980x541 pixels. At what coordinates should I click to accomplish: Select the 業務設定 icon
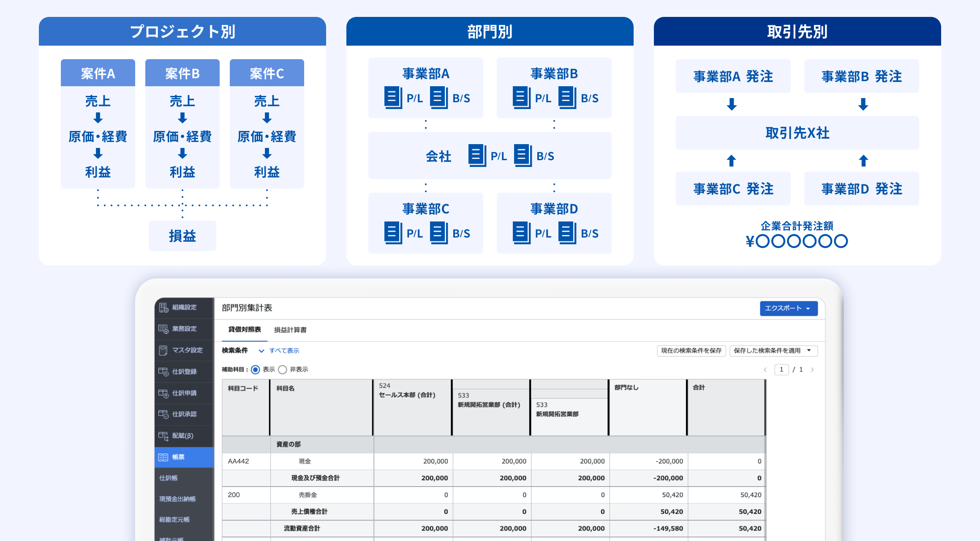click(164, 329)
